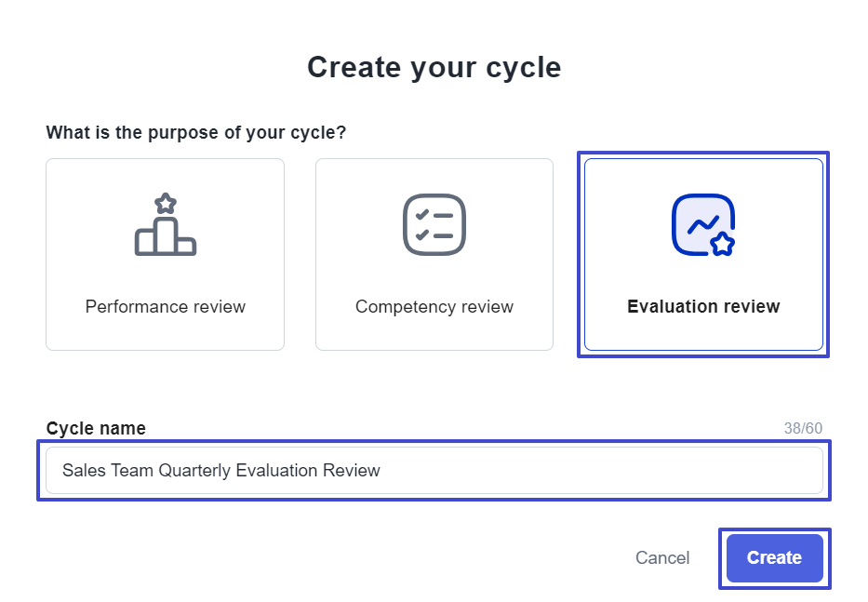Click the Performance review text label
Screen dimensions: 868x602
point(165,306)
